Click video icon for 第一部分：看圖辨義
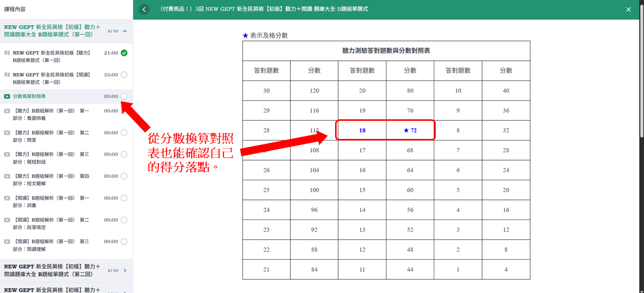The width and height of the screenshot is (644, 293). (7, 111)
